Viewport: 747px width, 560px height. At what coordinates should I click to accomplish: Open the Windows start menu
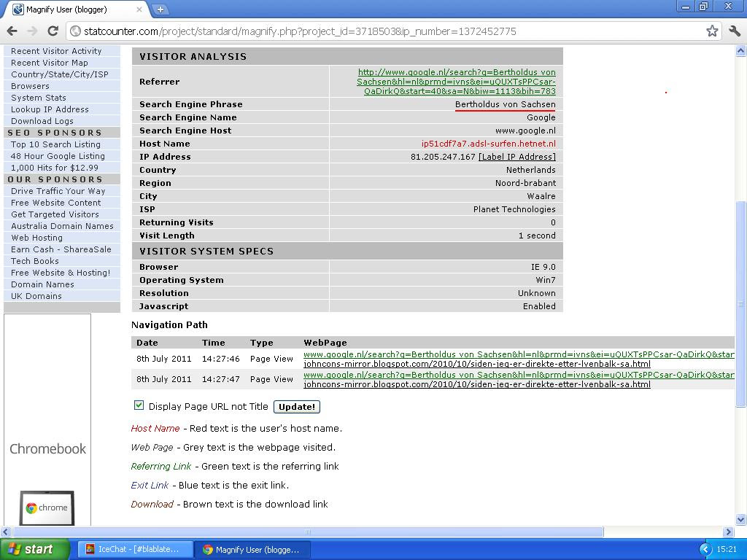pos(34,550)
